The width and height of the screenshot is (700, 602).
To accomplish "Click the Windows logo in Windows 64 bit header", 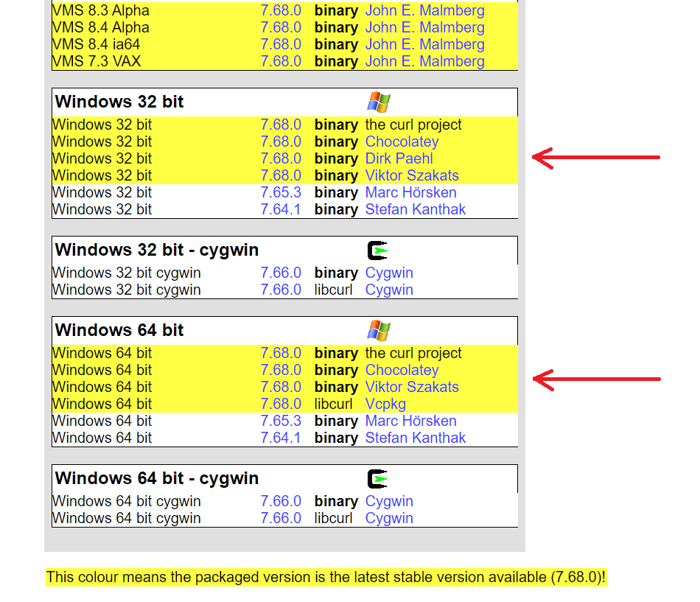I will 379,331.
